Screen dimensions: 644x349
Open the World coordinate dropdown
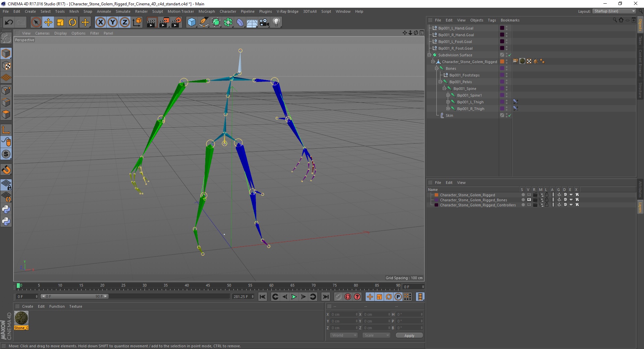(344, 335)
